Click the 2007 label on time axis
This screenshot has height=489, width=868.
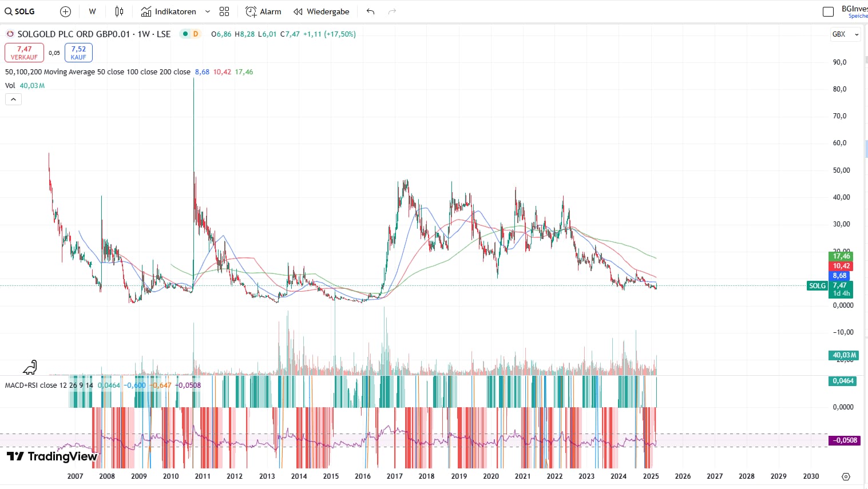point(75,476)
